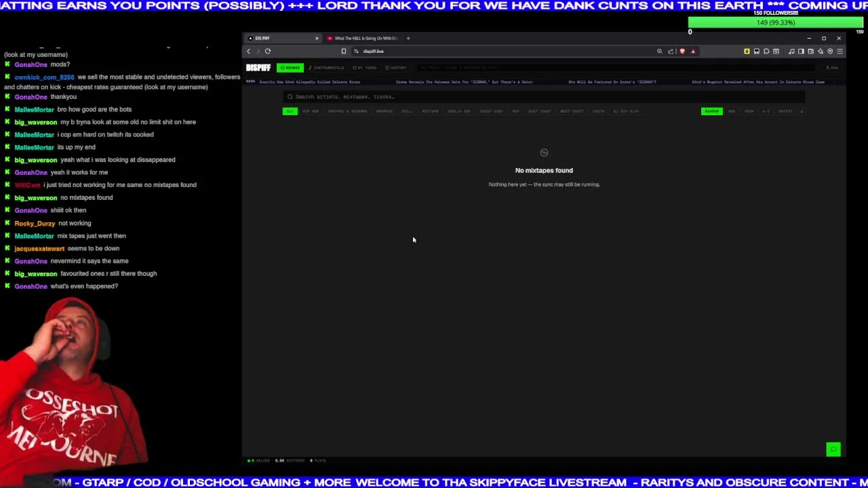Click the zoom magnifier icon in address bar
Viewport: 868px width, 488px height.
click(x=659, y=52)
